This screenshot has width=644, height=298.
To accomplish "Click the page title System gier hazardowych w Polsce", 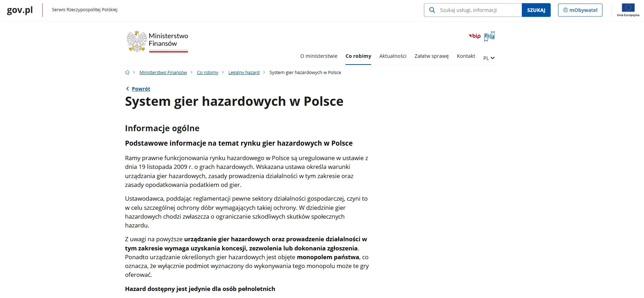I will pos(234,102).
